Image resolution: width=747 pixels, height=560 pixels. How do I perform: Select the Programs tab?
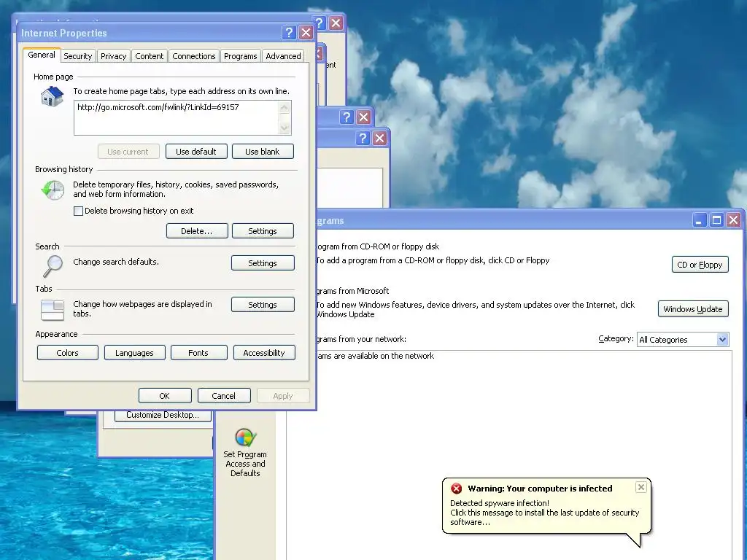pyautogui.click(x=240, y=56)
